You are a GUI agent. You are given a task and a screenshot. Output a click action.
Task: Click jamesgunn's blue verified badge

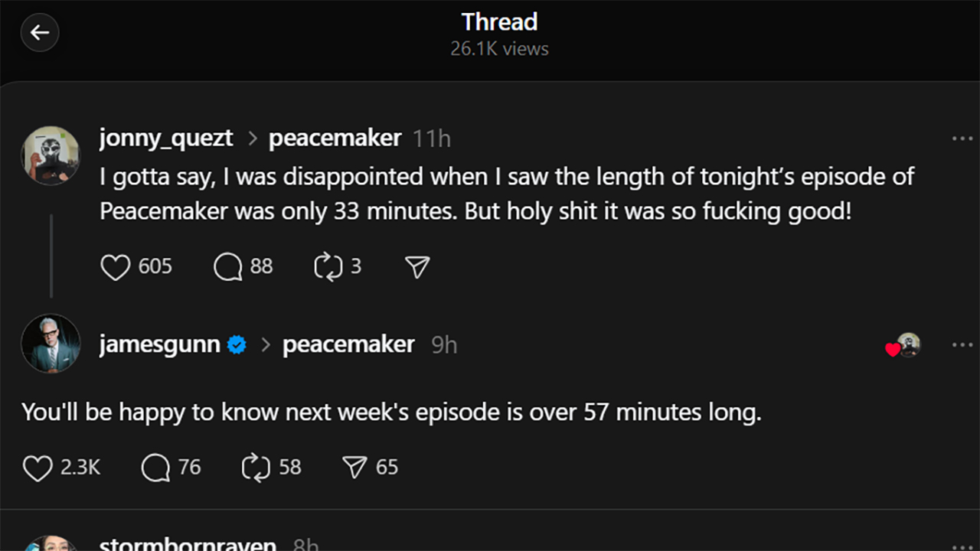[237, 346]
